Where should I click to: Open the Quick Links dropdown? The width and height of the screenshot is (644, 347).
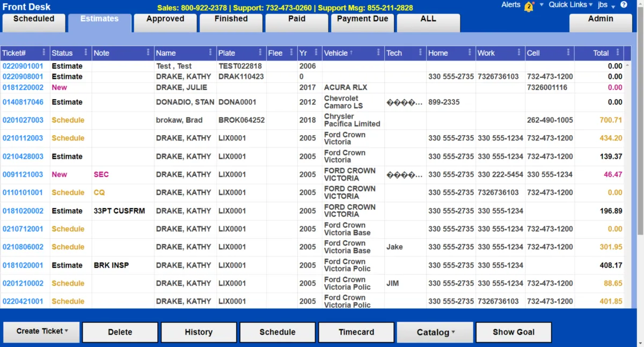point(570,5)
